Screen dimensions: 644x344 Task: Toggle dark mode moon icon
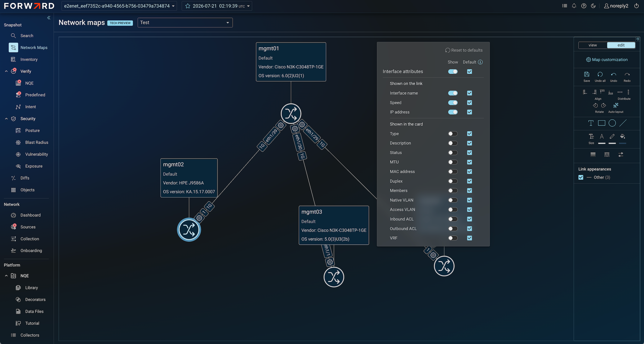(x=593, y=6)
